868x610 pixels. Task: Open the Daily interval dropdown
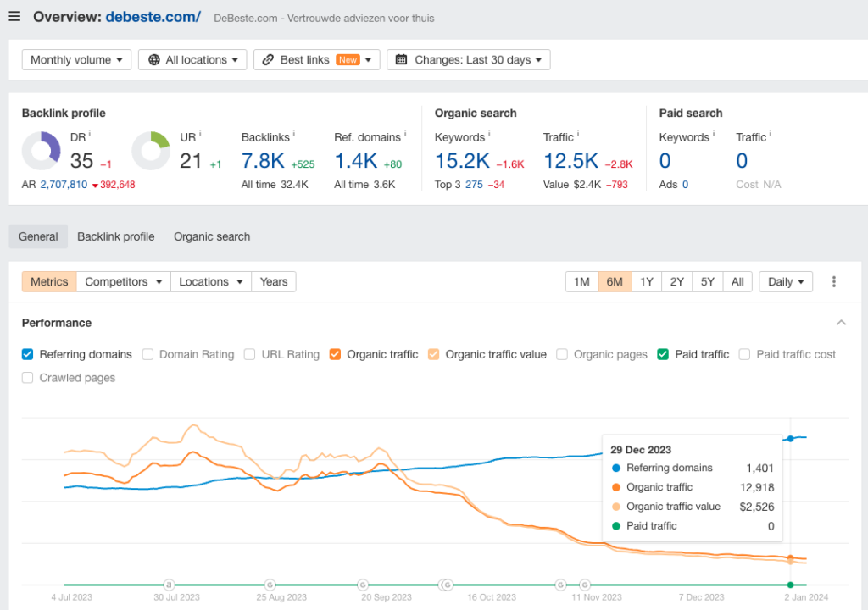pyautogui.click(x=786, y=282)
